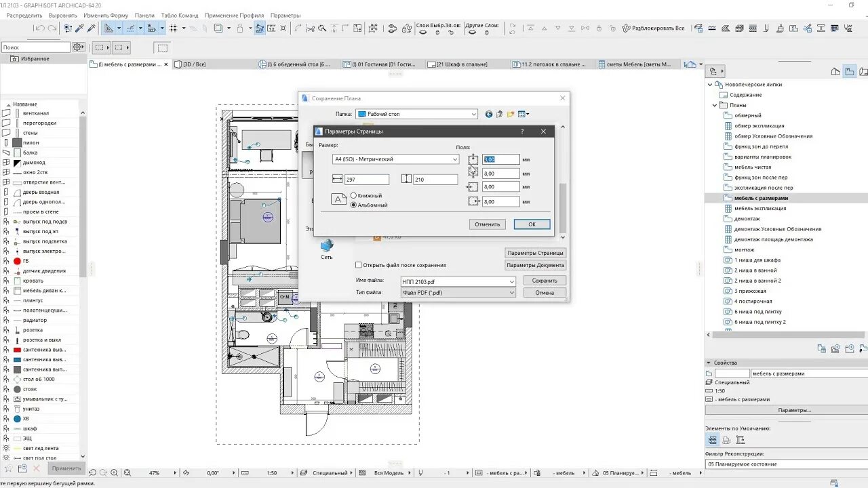Select the пилон tool in the favorites list
The image size is (868, 488).
pos(31,143)
